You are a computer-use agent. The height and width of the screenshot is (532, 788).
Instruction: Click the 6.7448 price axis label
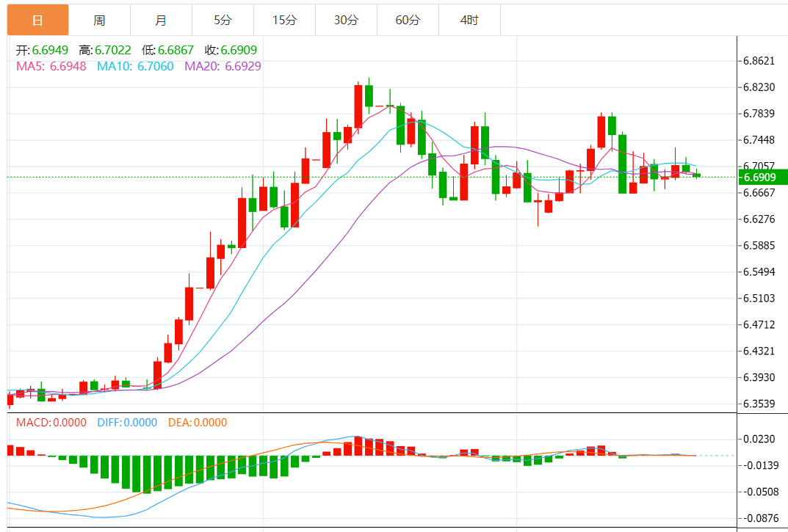[x=759, y=139]
